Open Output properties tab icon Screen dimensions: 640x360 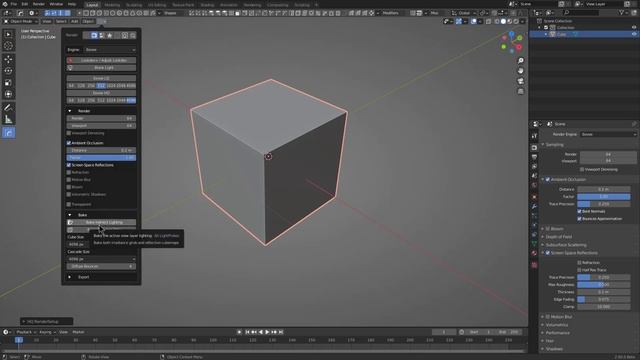(x=534, y=157)
